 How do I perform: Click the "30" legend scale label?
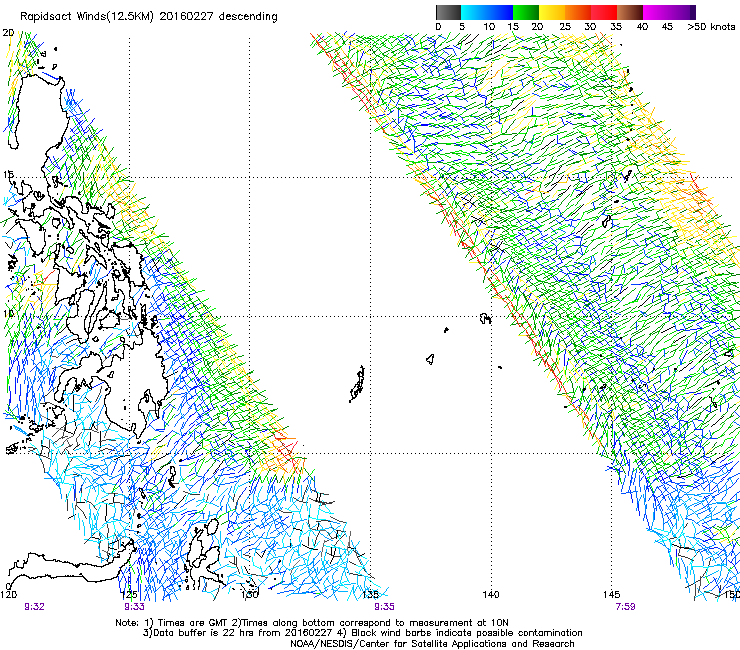(x=590, y=27)
